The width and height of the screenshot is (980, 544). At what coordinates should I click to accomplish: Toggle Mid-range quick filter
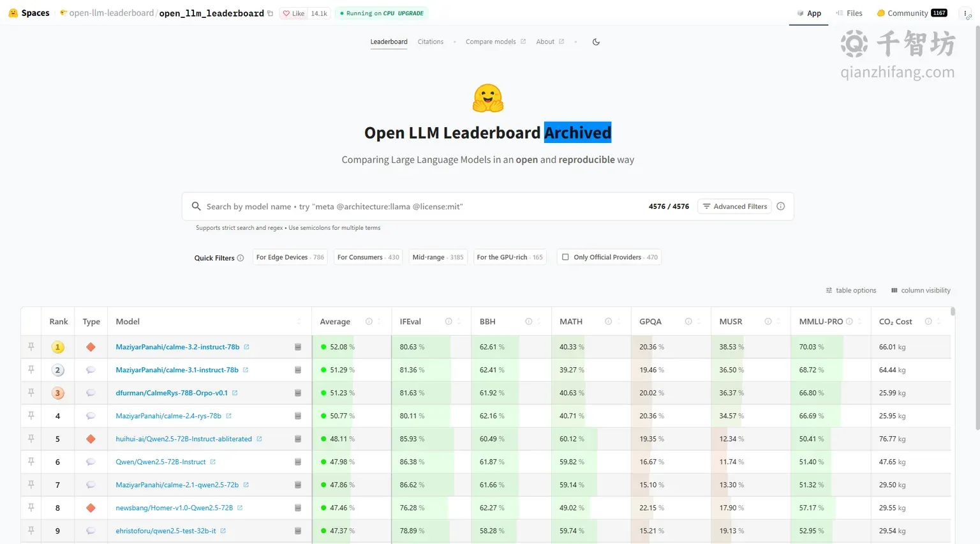tap(438, 257)
